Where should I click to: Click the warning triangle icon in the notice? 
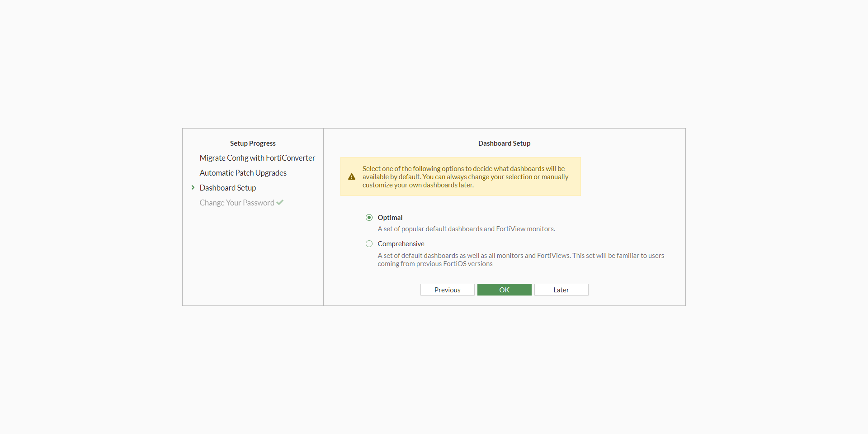click(352, 177)
